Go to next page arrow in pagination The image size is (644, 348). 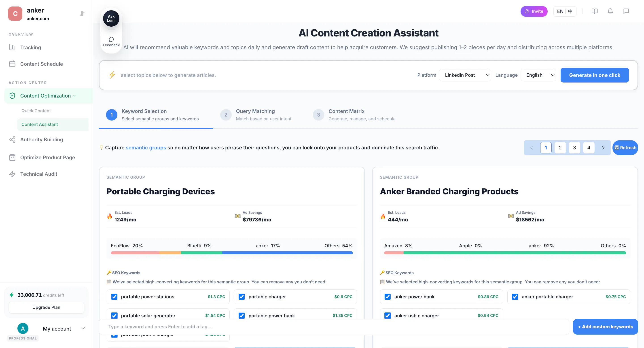[603, 148]
